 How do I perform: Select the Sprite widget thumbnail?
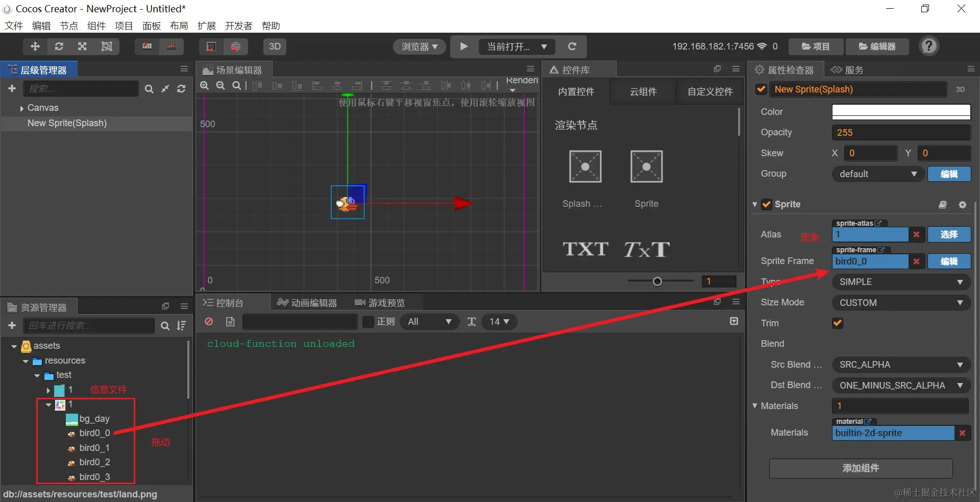[x=646, y=166]
